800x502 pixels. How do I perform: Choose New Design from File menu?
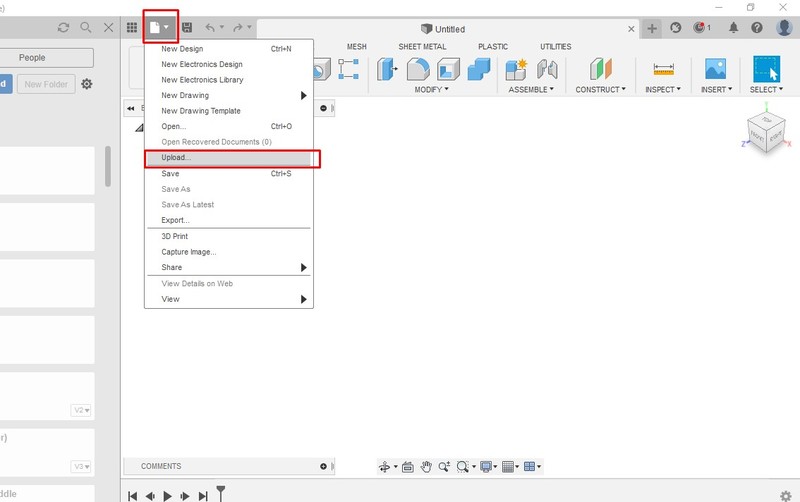(229, 49)
